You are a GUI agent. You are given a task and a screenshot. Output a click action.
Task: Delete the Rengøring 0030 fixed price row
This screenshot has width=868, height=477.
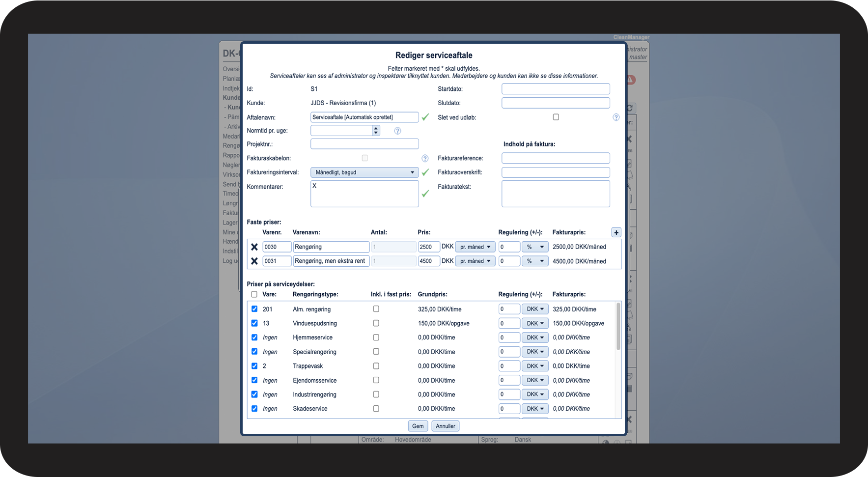click(x=254, y=247)
